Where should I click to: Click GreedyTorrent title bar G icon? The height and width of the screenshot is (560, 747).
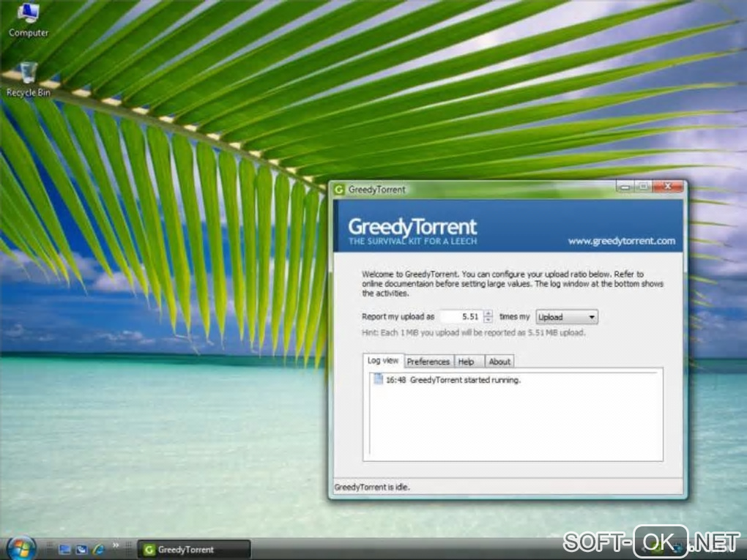(x=339, y=190)
